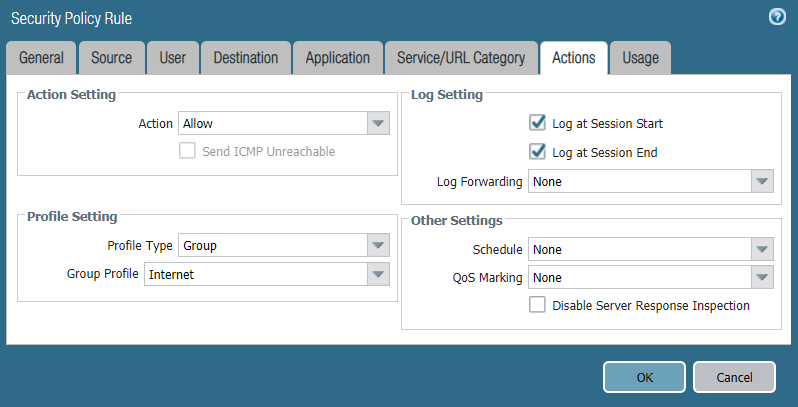Viewport: 798px width, 407px height.
Task: Click the Disable Server Response Inspection label
Action: [651, 306]
